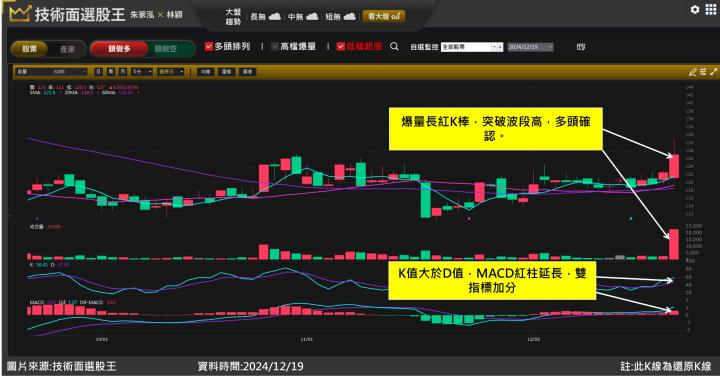
Task: Open the apps grid menu icon
Action: click(x=710, y=10)
